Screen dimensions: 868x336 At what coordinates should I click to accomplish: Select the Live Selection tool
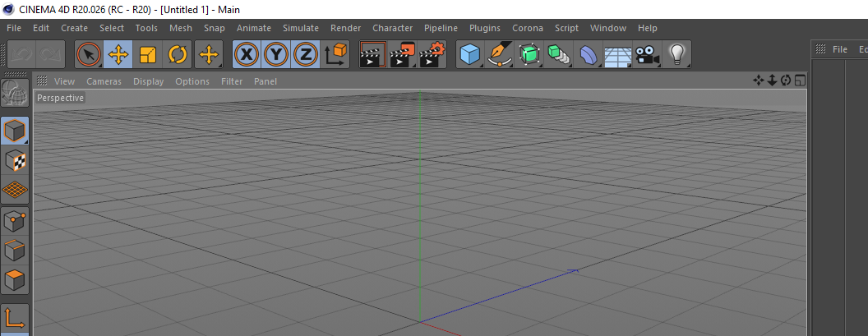point(89,54)
